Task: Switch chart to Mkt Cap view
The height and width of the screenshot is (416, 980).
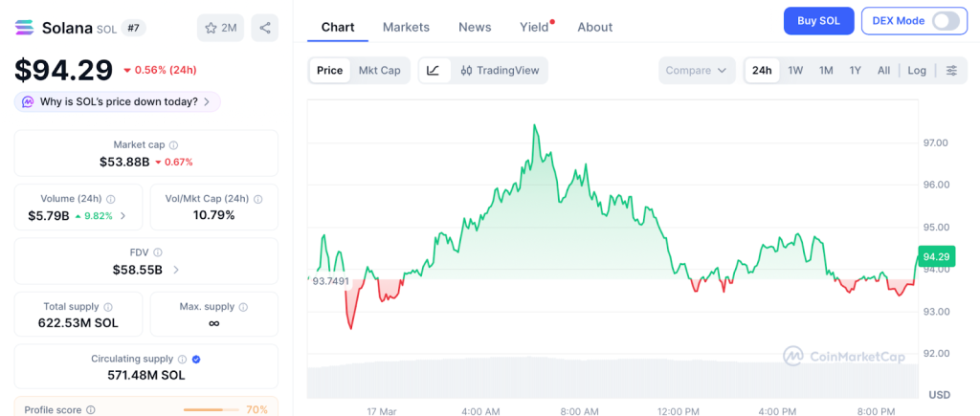Action: pos(379,70)
